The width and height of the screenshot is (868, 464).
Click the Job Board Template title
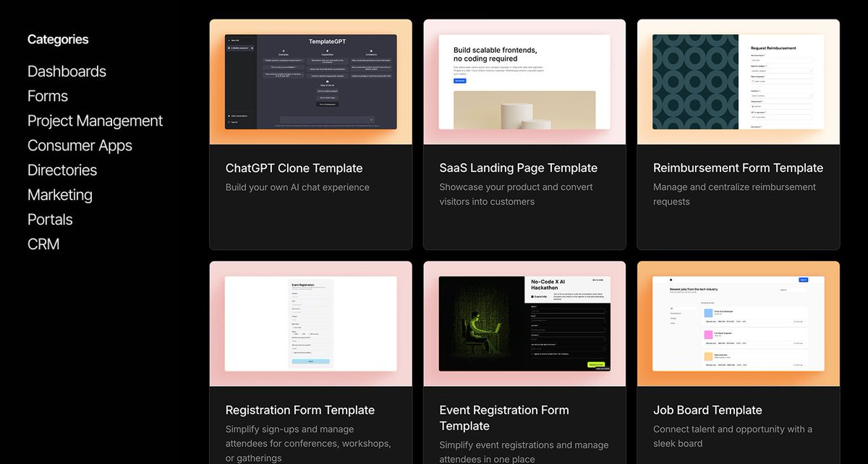(708, 410)
